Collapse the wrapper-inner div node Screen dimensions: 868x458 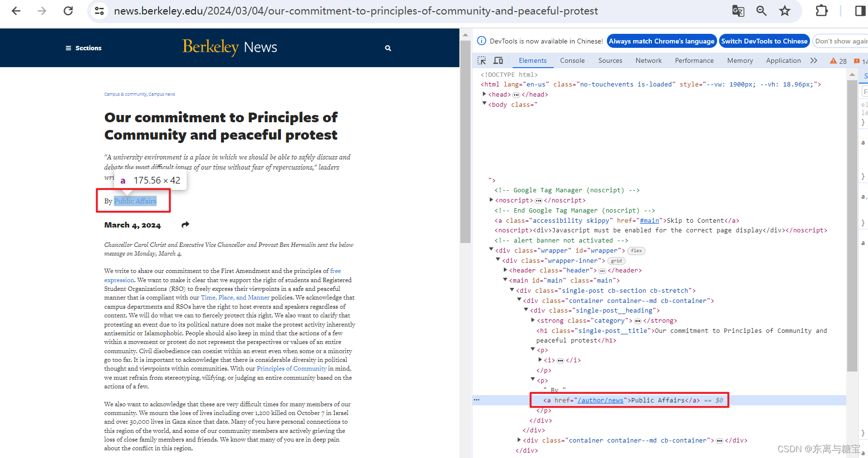click(x=498, y=260)
